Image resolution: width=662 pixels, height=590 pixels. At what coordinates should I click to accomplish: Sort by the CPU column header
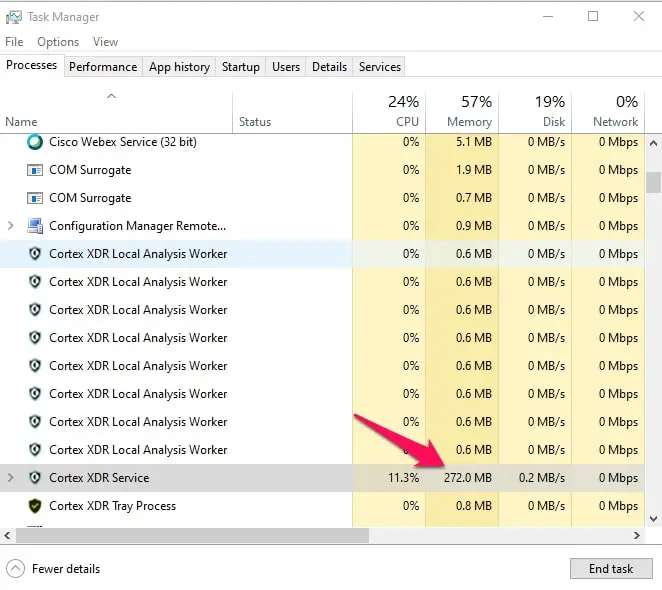[389, 112]
